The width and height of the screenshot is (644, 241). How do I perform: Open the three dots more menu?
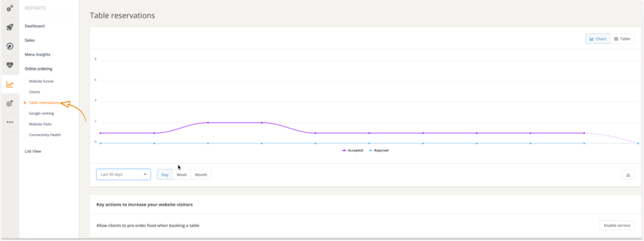[10, 122]
